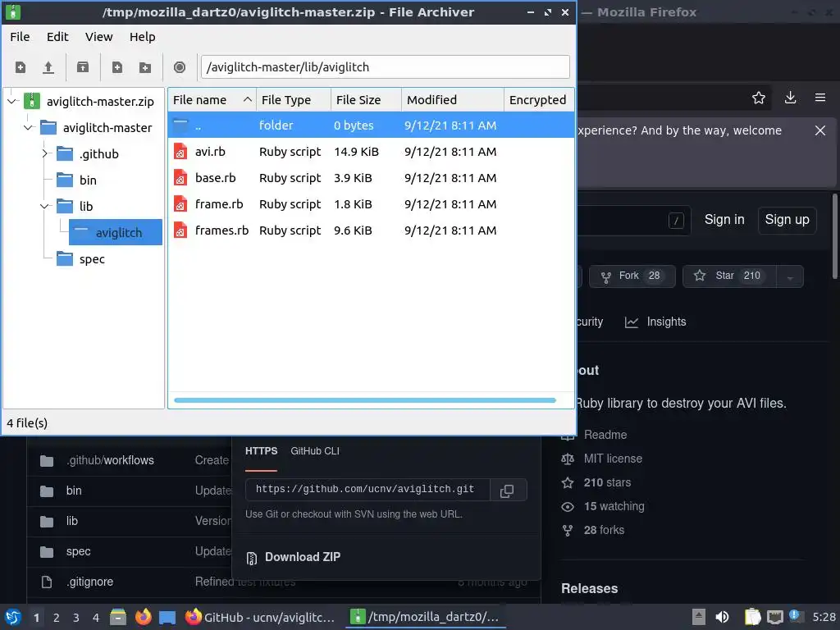Select the bin folder in archive tree
Image resolution: width=840 pixels, height=630 pixels.
tap(88, 180)
